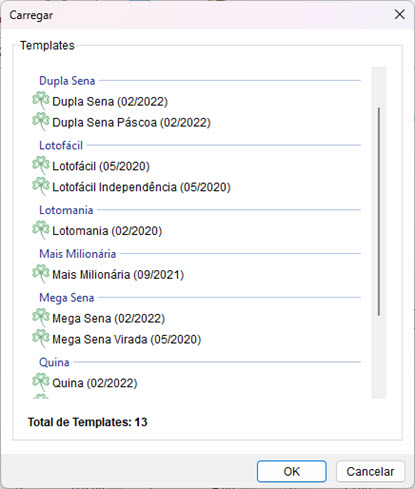Click clover icon next to Dupla Sena Páscoa
Image resolution: width=415 pixels, height=489 pixels.
coord(41,121)
